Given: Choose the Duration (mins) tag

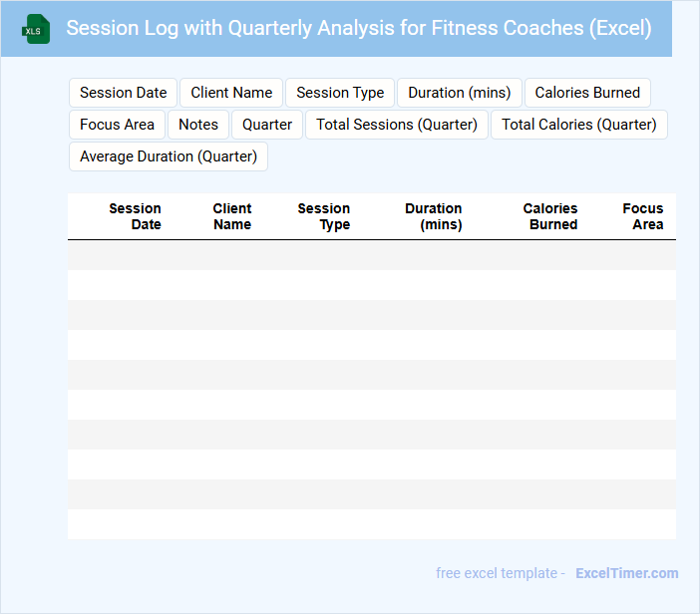Looking at the screenshot, I should pos(460,93).
